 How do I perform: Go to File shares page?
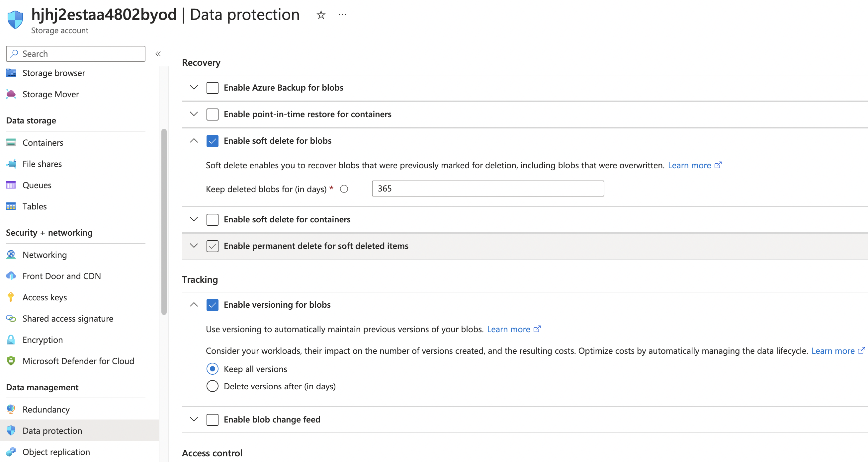click(42, 164)
